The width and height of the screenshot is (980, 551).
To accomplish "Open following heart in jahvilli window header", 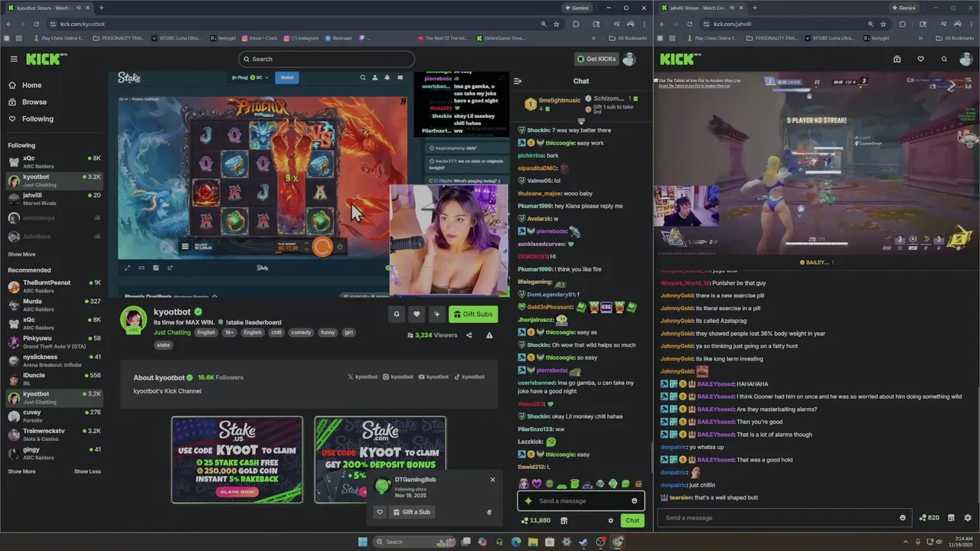I will click(x=920, y=59).
